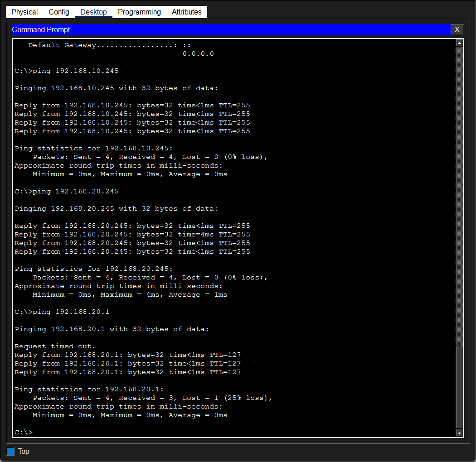Click the 'ping 192.168.10.245' command line
This screenshot has width=476, height=462.
(67, 71)
